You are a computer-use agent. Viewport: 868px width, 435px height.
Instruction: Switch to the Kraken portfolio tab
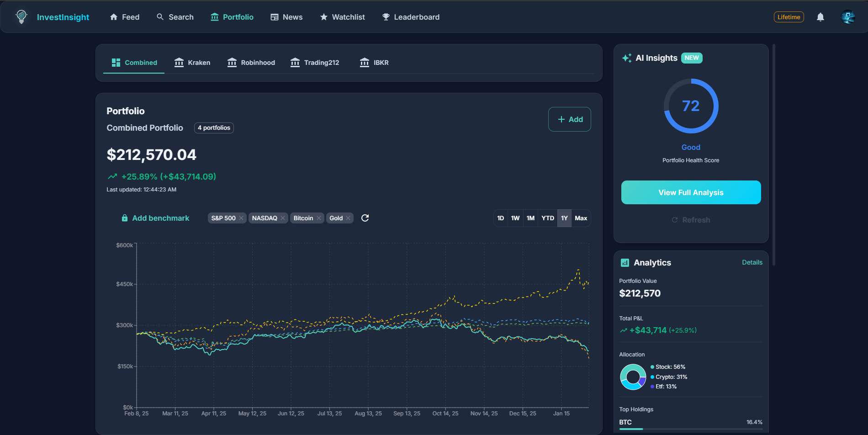(192, 63)
